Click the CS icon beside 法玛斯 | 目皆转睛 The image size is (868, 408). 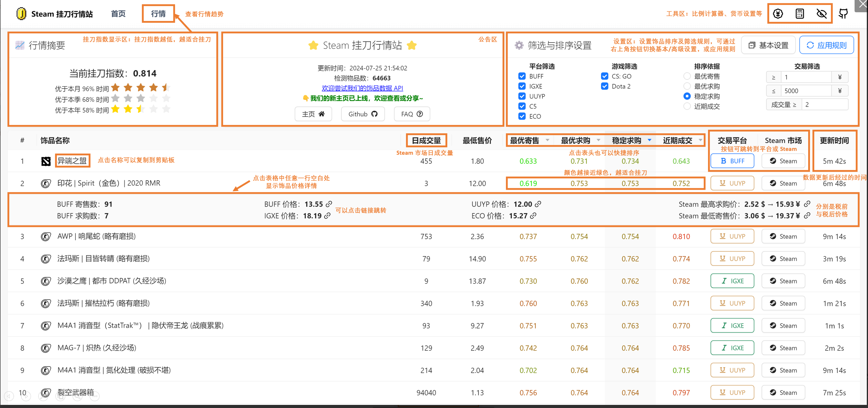coord(46,259)
